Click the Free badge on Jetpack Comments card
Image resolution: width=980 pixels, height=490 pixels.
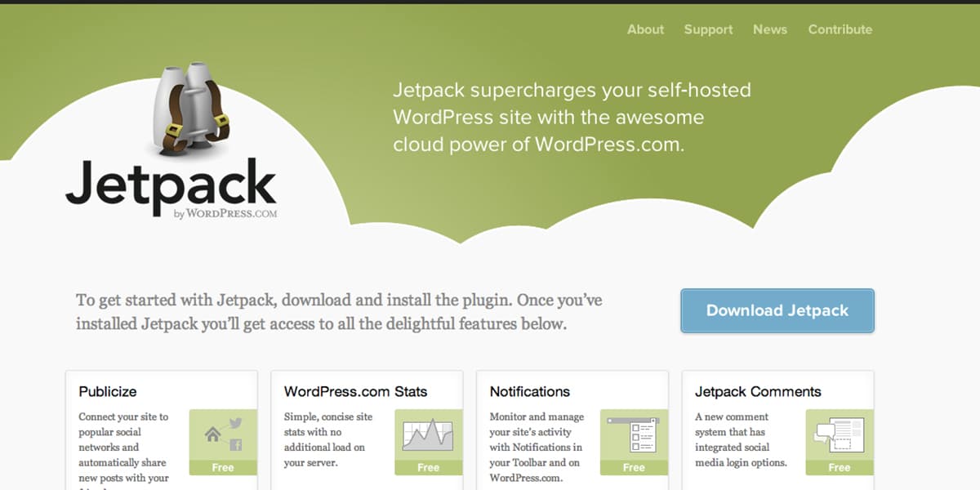click(840, 467)
